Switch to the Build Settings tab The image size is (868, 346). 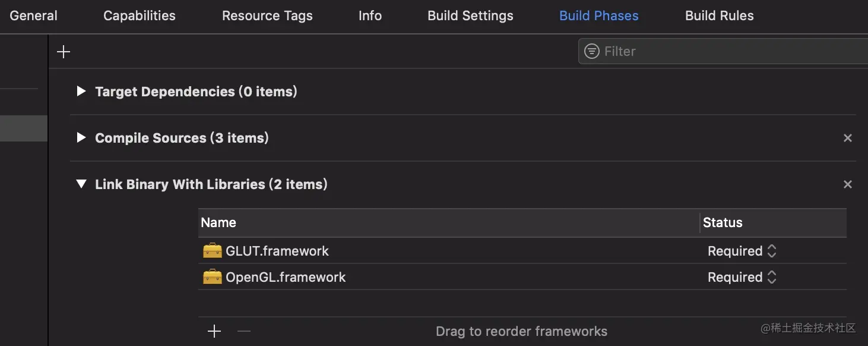tap(470, 16)
